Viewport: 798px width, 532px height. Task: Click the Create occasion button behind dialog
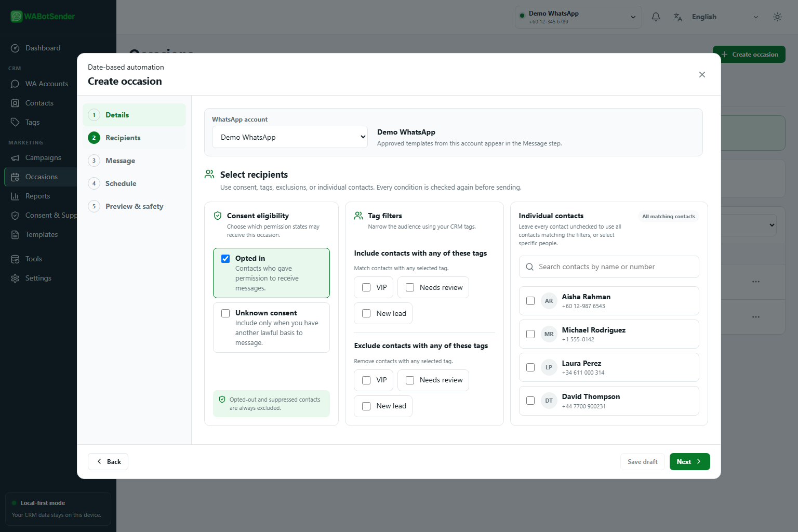[749, 55]
